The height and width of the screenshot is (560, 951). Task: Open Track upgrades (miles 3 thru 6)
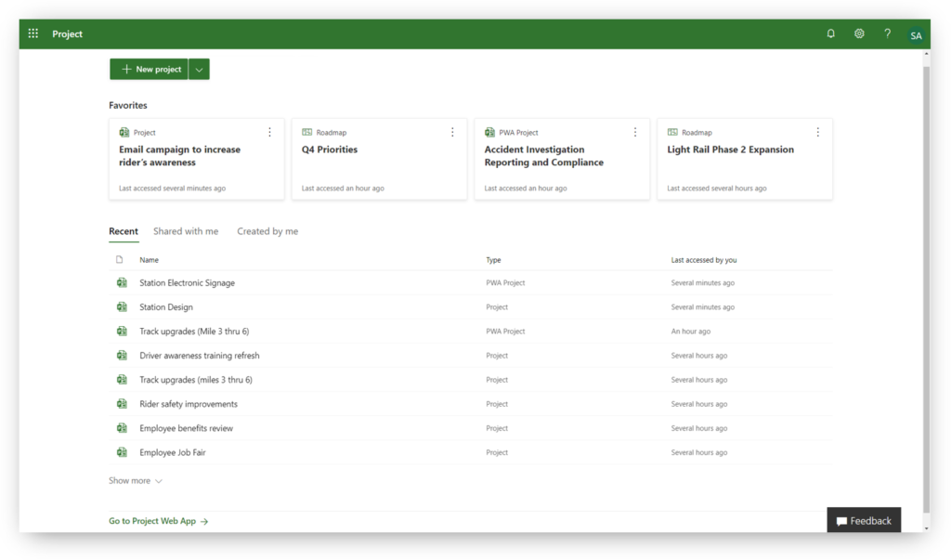[x=196, y=380]
